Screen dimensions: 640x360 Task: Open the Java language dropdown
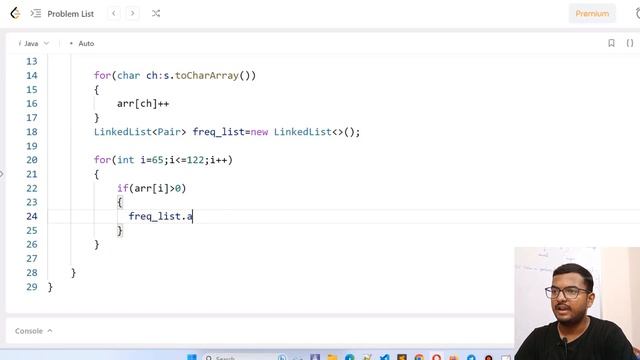point(33,43)
